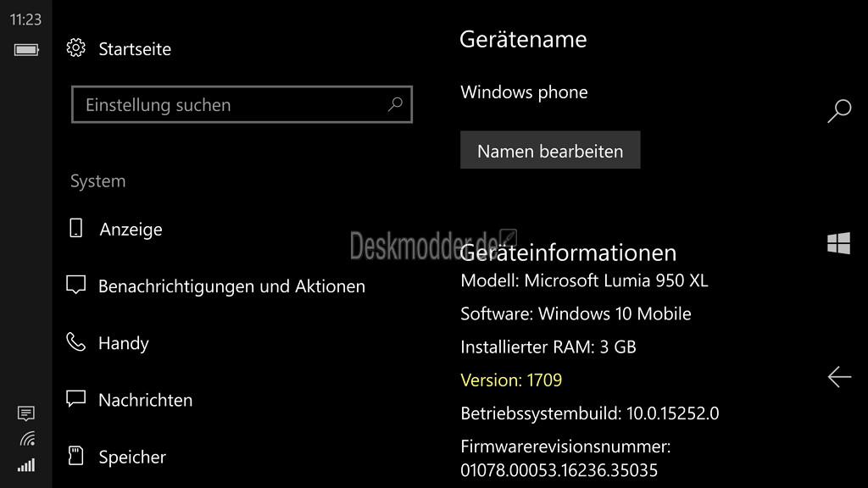Open Benachrichtigungen und Aktionen settings

pos(231,286)
